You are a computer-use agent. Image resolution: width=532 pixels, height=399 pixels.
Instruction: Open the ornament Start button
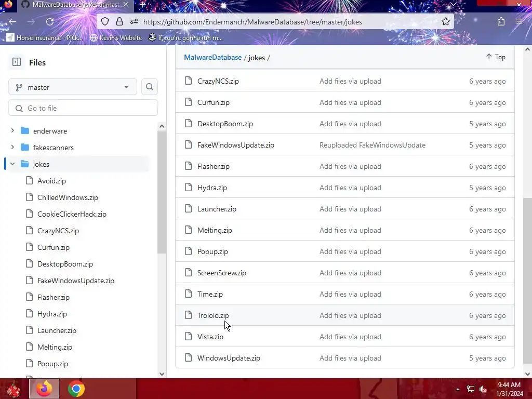[x=13, y=389]
